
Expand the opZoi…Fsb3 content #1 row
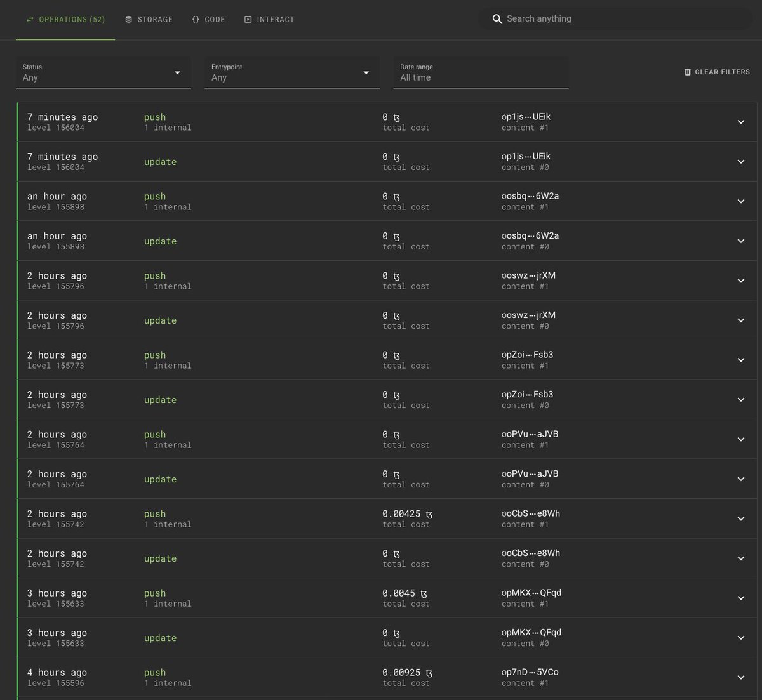(x=740, y=360)
